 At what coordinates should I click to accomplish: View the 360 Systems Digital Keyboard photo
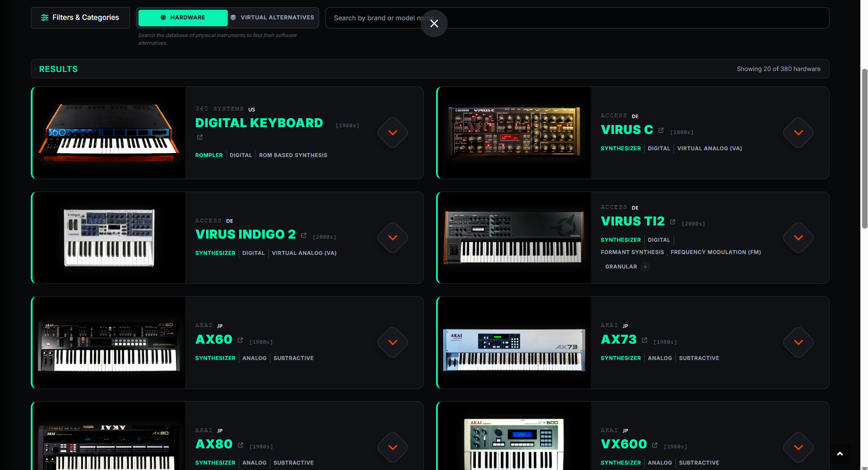(x=108, y=133)
